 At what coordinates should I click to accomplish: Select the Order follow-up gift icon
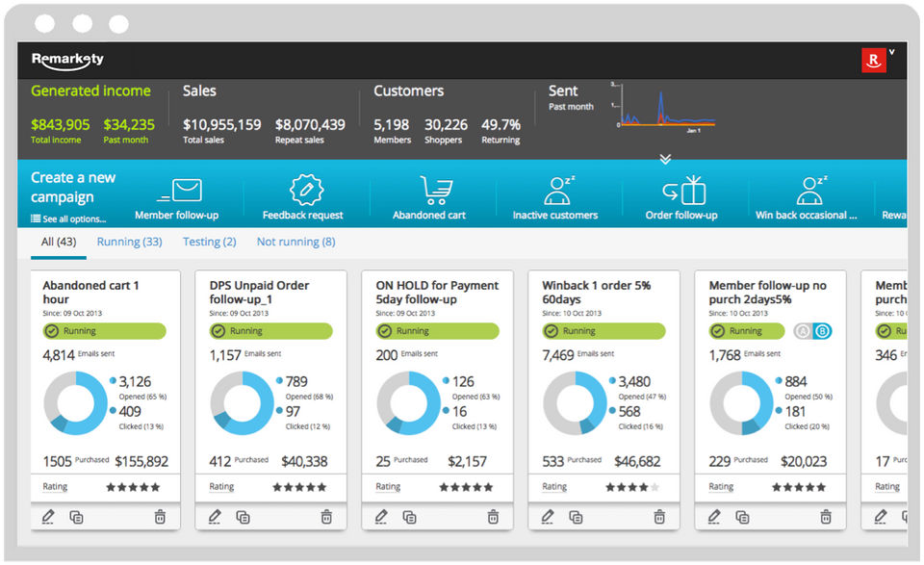684,191
